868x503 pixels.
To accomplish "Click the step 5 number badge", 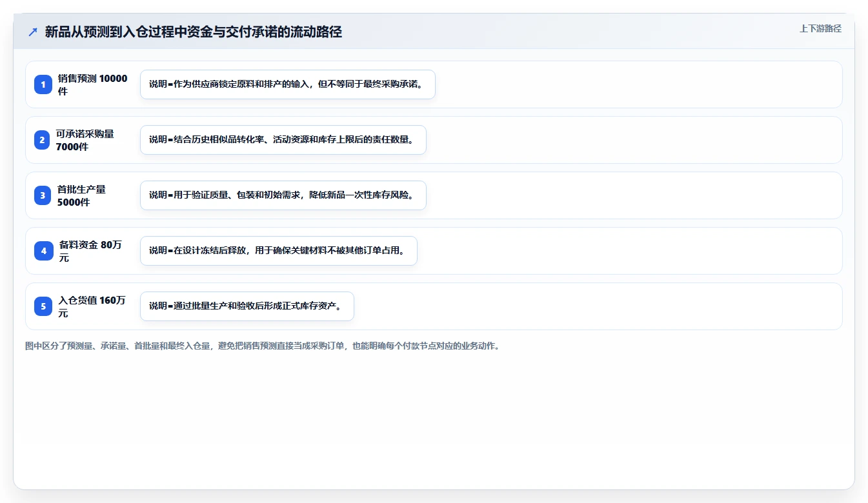I will tap(43, 306).
